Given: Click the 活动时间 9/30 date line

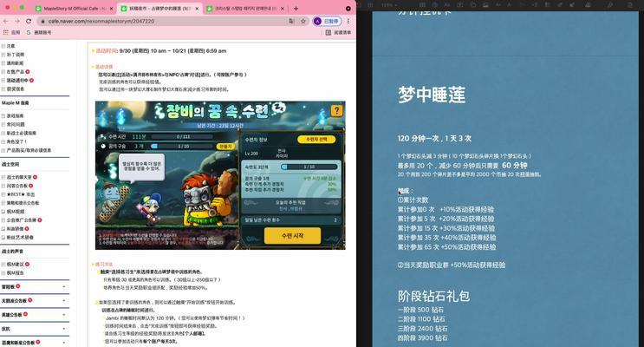Looking at the screenshot, I should (161, 51).
